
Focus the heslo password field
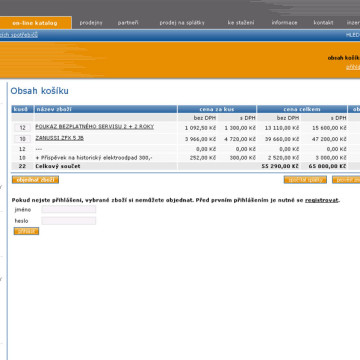point(69,221)
